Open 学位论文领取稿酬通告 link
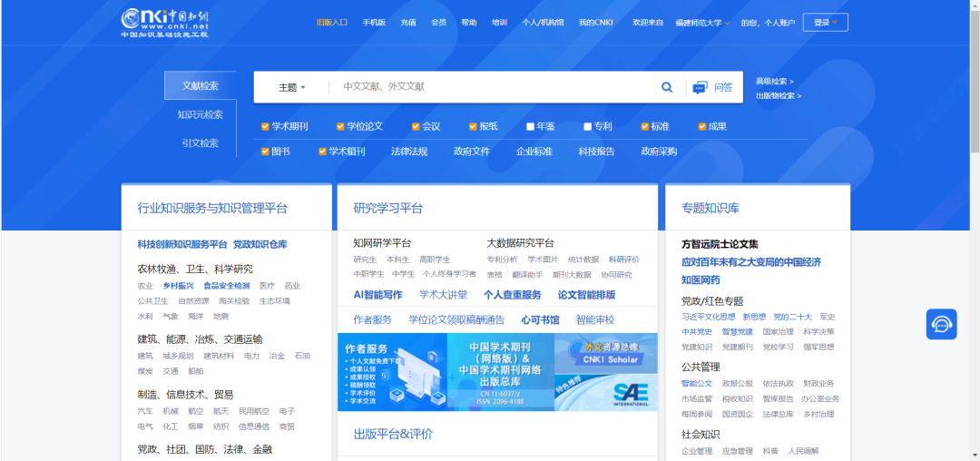The width and height of the screenshot is (980, 461). (456, 319)
